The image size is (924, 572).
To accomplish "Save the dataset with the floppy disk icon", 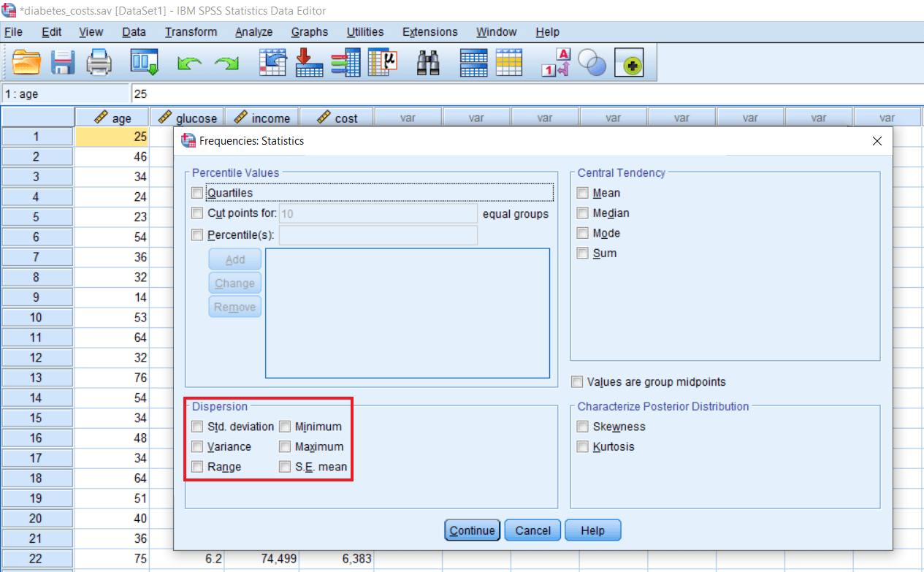I will [63, 64].
